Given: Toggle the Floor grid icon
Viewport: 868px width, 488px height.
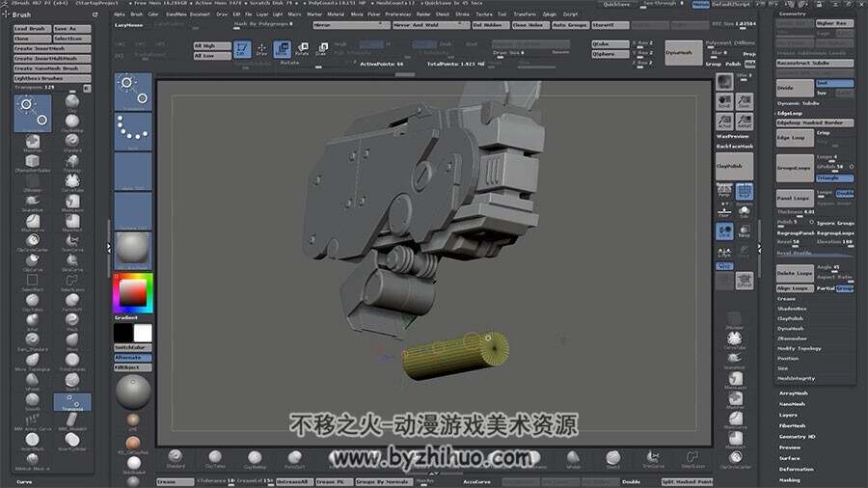Looking at the screenshot, I should click(724, 211).
